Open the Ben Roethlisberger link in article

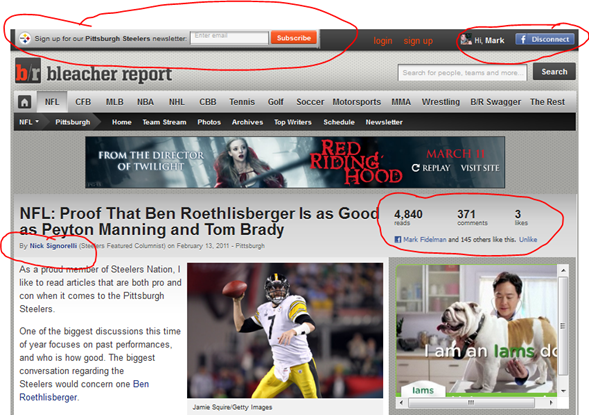tap(84, 391)
